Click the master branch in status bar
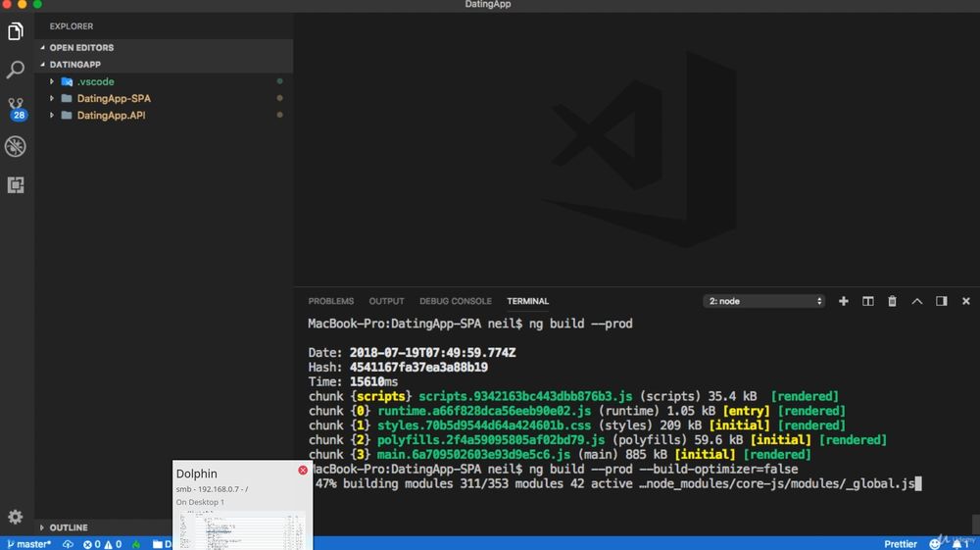Viewport: 980px width, 550px height. pos(28,544)
